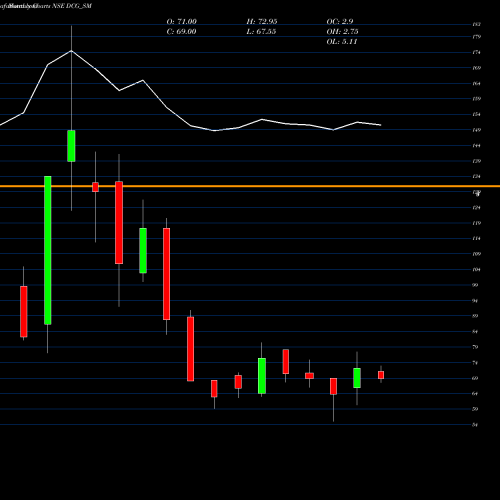Click the 154 price axis label
Viewport: 500px width, 500px height.
(x=477, y=115)
